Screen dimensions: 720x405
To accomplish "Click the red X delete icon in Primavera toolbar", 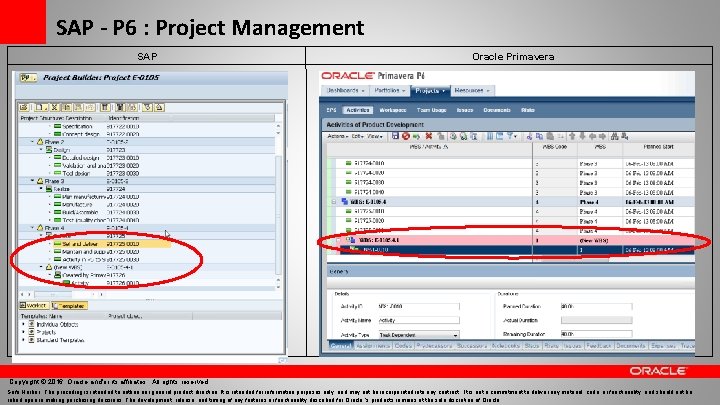I will (428, 136).
